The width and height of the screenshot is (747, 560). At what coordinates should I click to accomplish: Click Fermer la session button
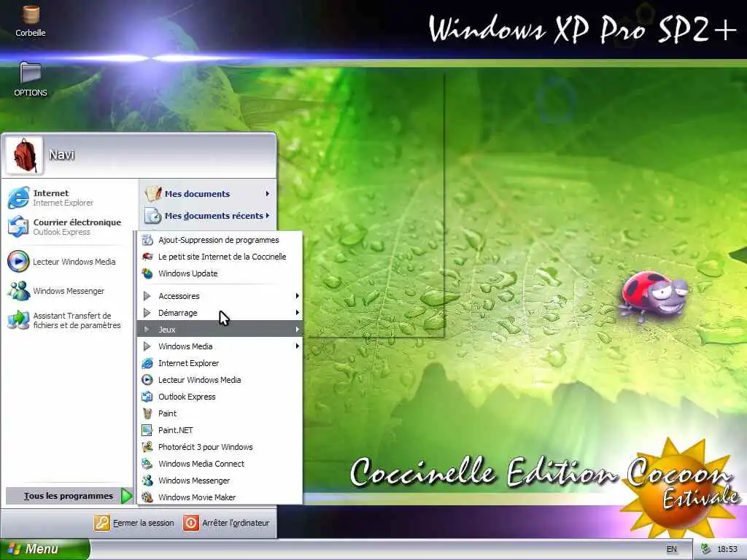coord(134,523)
